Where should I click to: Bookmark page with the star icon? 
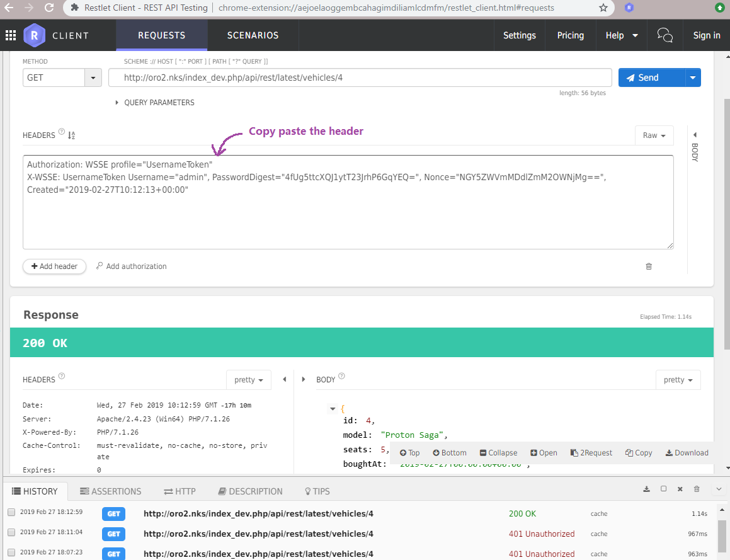click(603, 8)
